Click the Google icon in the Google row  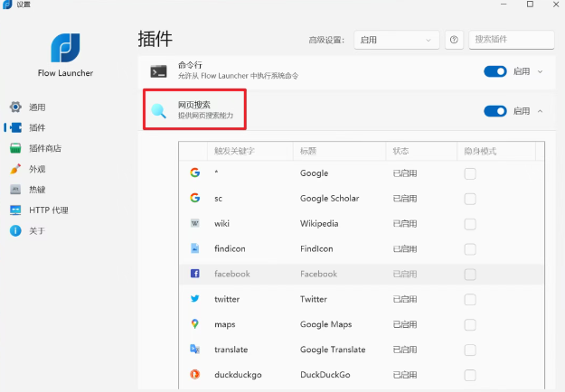(x=195, y=173)
